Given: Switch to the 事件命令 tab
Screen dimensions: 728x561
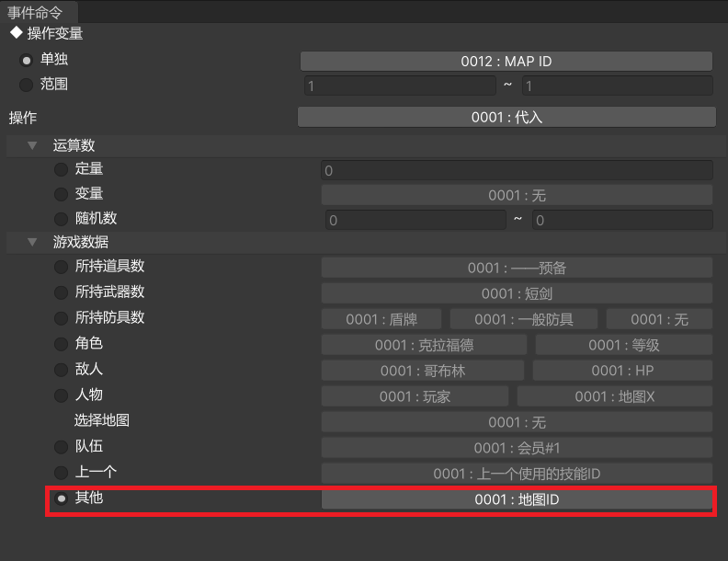Looking at the screenshot, I should [x=39, y=12].
